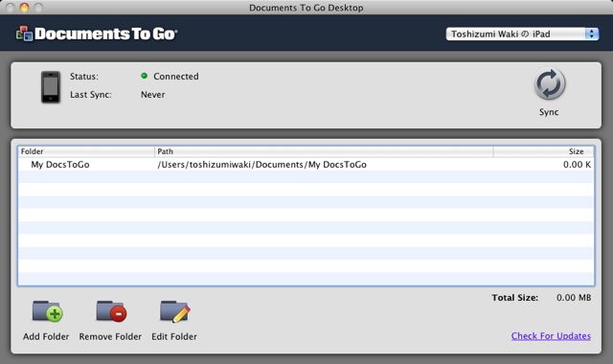Click the Remove Folder icon
613x364 pixels.
[x=111, y=311]
